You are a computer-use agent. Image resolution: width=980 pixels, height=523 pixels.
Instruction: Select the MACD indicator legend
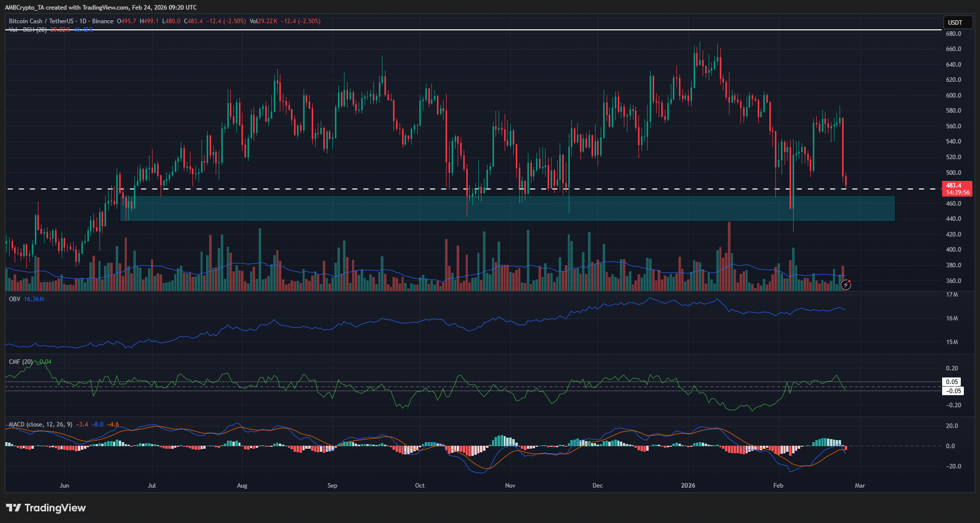pos(40,425)
